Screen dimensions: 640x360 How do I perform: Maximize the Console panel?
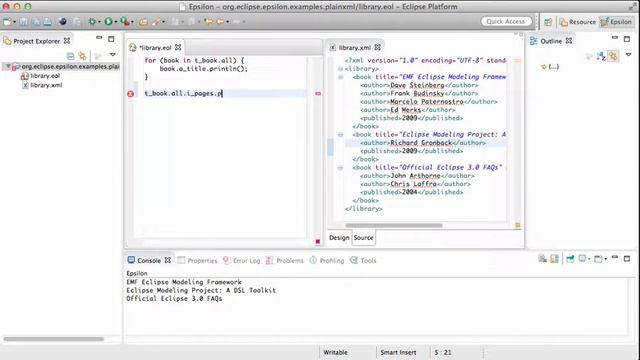pos(627,258)
